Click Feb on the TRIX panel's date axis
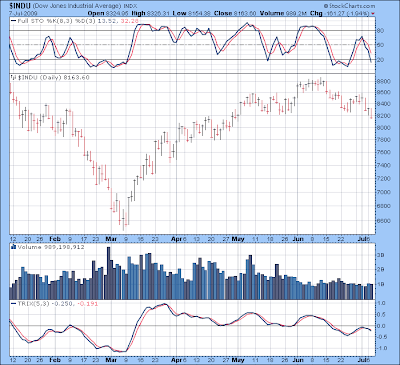This screenshot has width=400, height=365. [x=55, y=360]
